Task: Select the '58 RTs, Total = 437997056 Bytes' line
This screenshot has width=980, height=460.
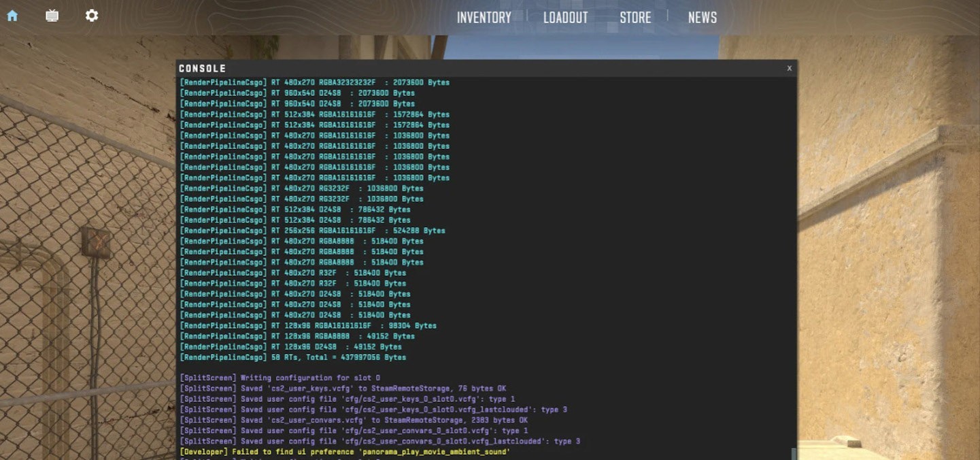Action: (x=293, y=357)
